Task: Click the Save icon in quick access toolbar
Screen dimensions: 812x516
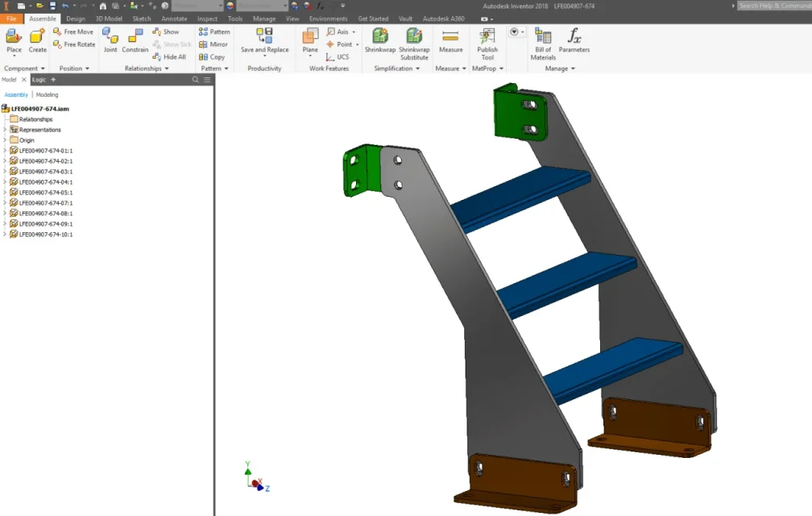Action: 52,6
